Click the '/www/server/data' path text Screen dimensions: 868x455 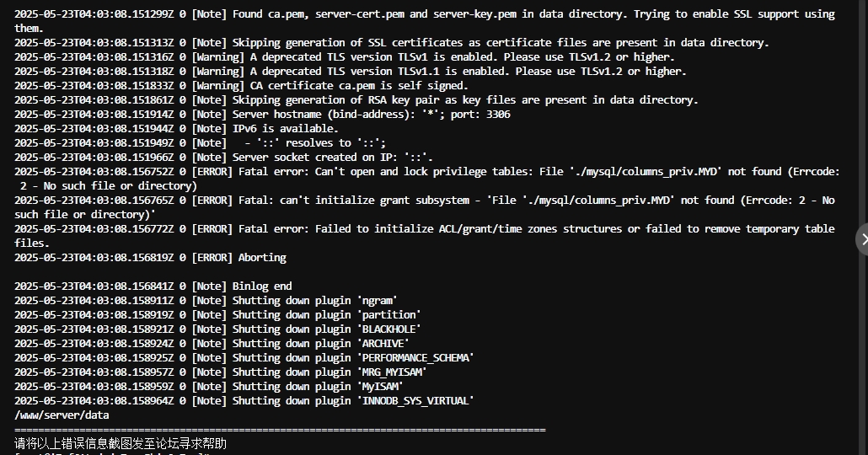tap(62, 415)
